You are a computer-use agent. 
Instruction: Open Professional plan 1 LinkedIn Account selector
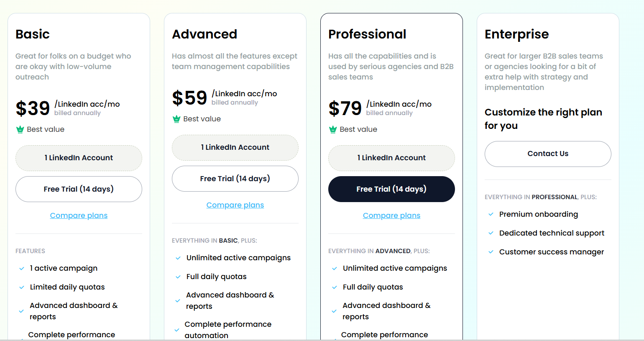[391, 158]
